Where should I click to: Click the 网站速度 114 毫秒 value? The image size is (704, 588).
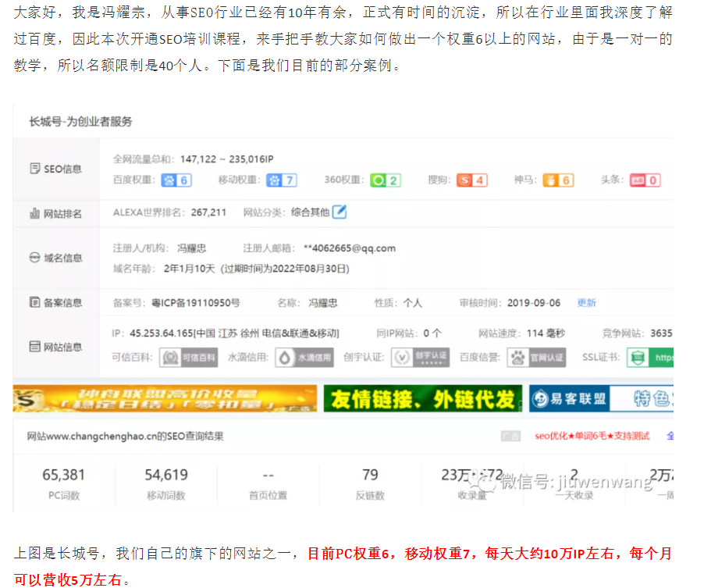[546, 333]
